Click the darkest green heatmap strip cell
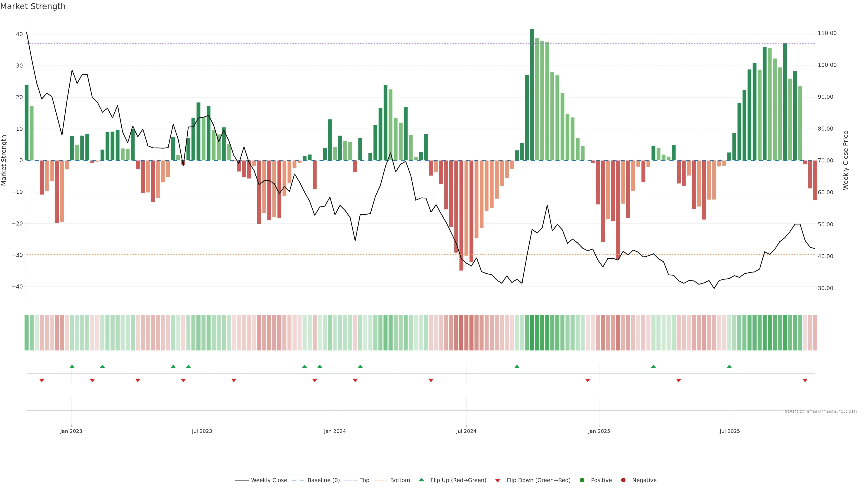The width and height of the screenshot is (868, 488). pyautogui.click(x=532, y=332)
